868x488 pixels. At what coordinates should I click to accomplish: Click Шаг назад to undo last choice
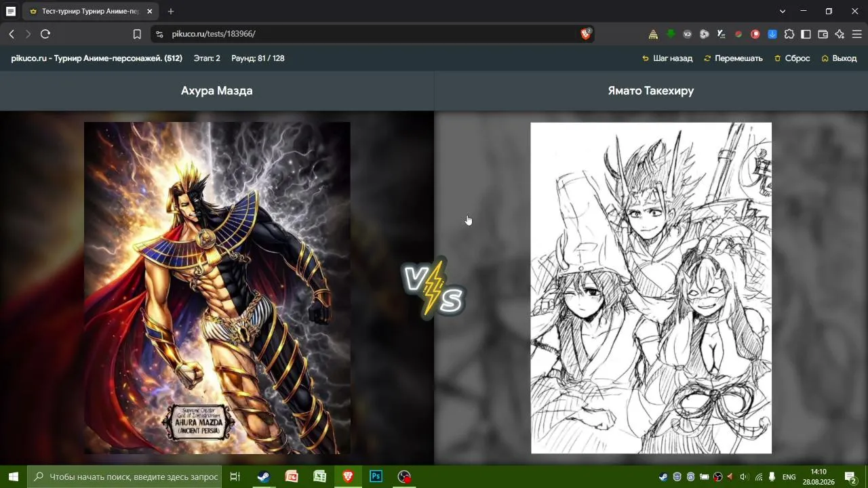667,58
